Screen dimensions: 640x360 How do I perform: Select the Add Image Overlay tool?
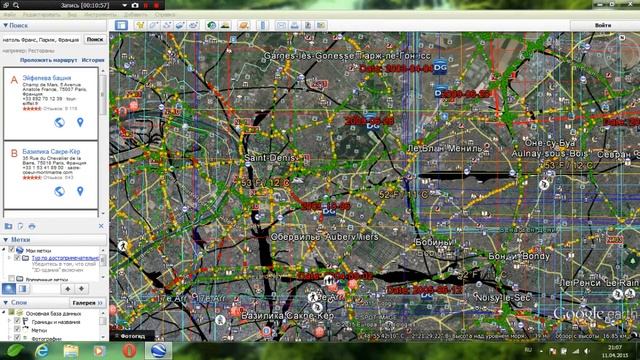(x=180, y=25)
